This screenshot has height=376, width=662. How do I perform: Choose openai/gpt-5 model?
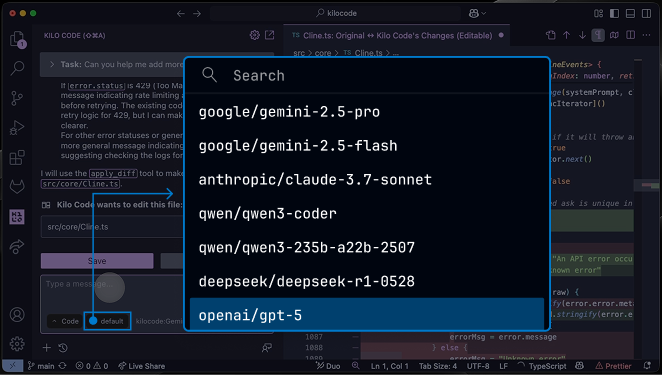click(x=367, y=314)
